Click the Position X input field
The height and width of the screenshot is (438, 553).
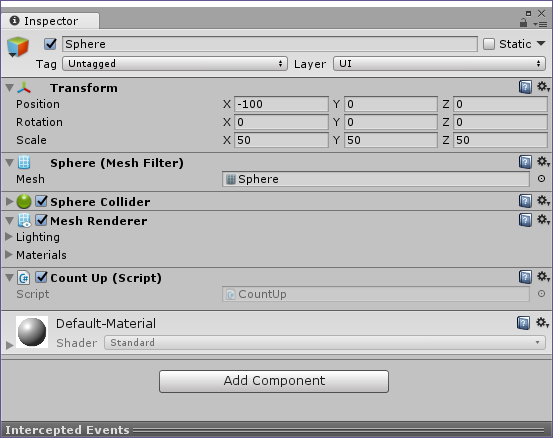[281, 104]
